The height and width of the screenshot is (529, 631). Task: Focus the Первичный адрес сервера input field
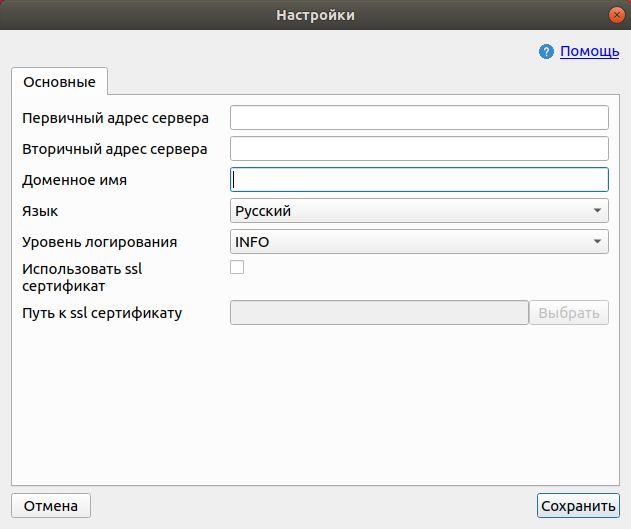point(419,118)
